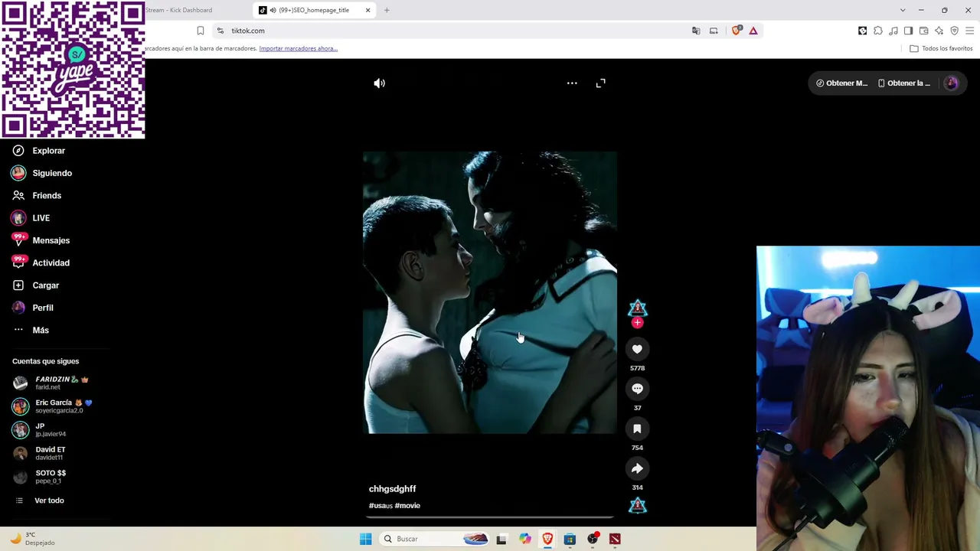980x551 pixels.
Task: Open the Dota 2 taskbar icon
Action: tap(615, 539)
